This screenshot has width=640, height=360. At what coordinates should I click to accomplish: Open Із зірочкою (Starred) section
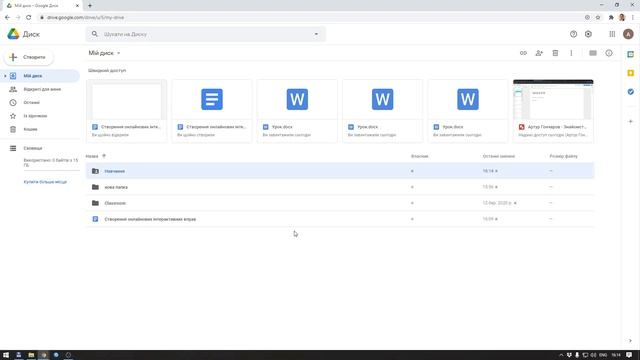[x=35, y=116]
